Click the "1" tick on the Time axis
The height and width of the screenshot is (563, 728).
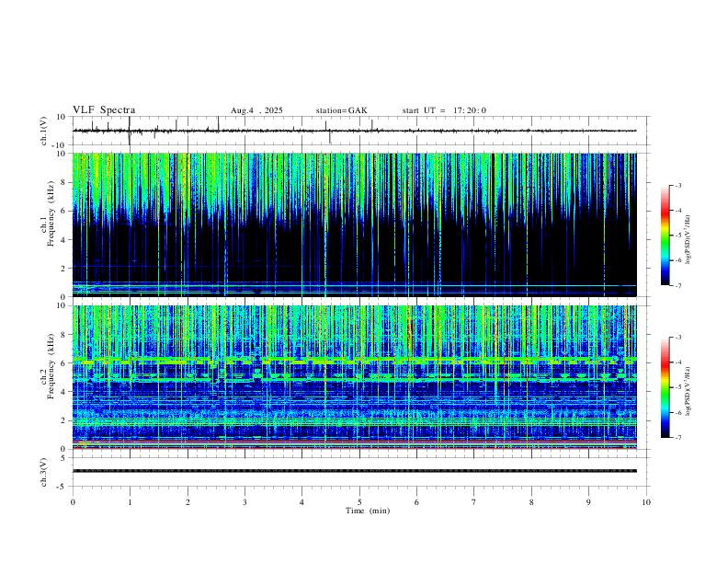(130, 502)
